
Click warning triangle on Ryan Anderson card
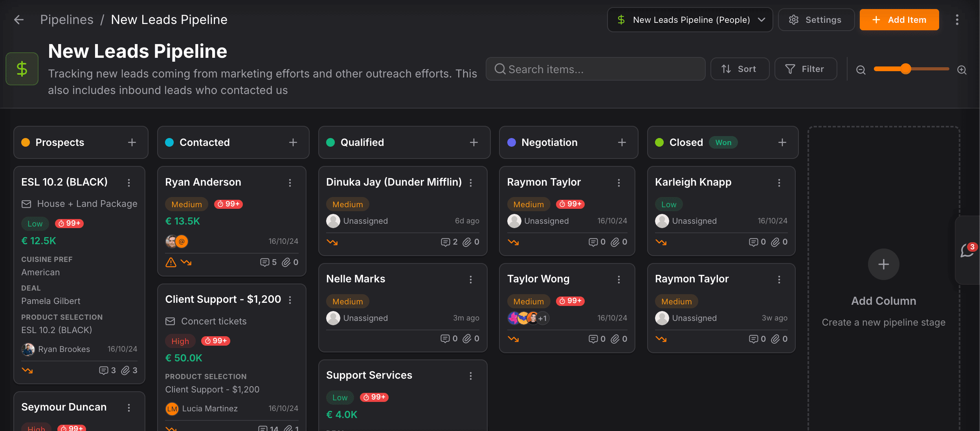(x=171, y=262)
